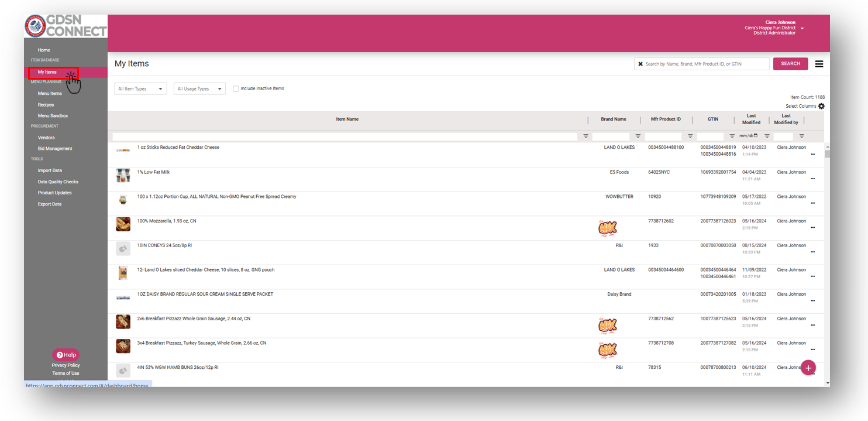Click thumbnail of 100% Mozzarella item
This screenshot has width=868, height=421.
[123, 224]
